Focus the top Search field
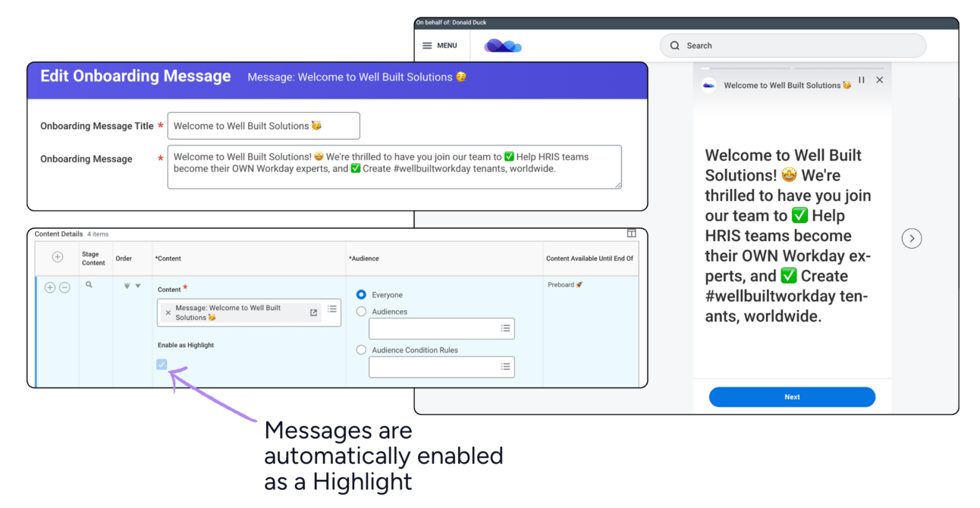980x508 pixels. [793, 45]
